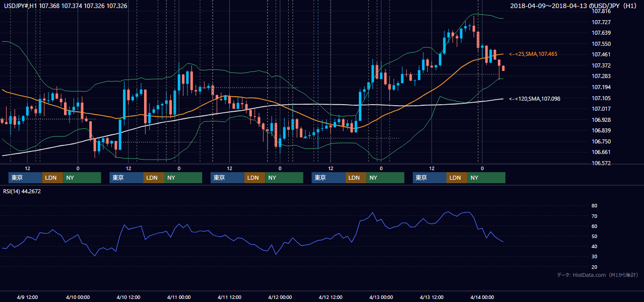Click the 4/13 00:00 time label

(381, 297)
